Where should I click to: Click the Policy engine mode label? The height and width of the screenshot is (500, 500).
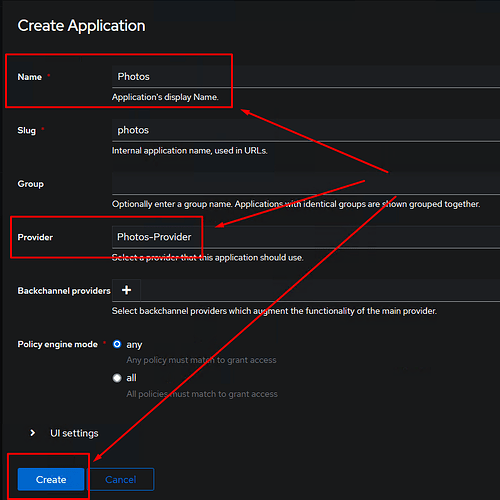coord(58,344)
